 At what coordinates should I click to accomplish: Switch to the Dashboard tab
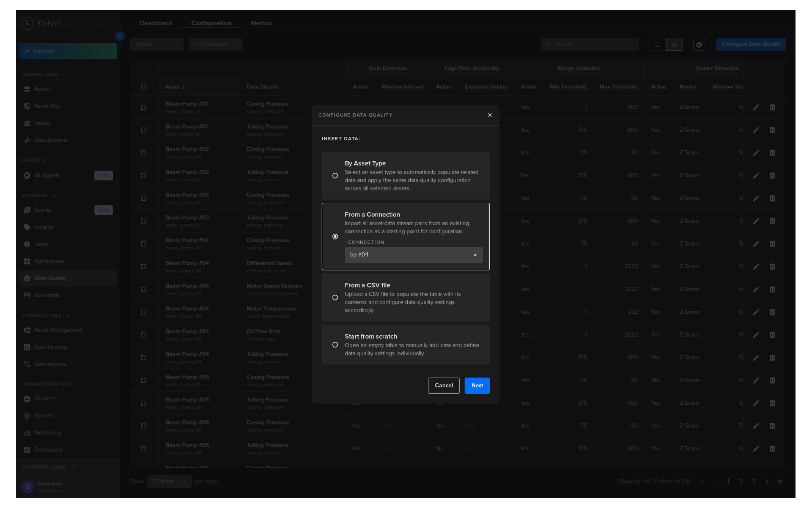point(156,23)
